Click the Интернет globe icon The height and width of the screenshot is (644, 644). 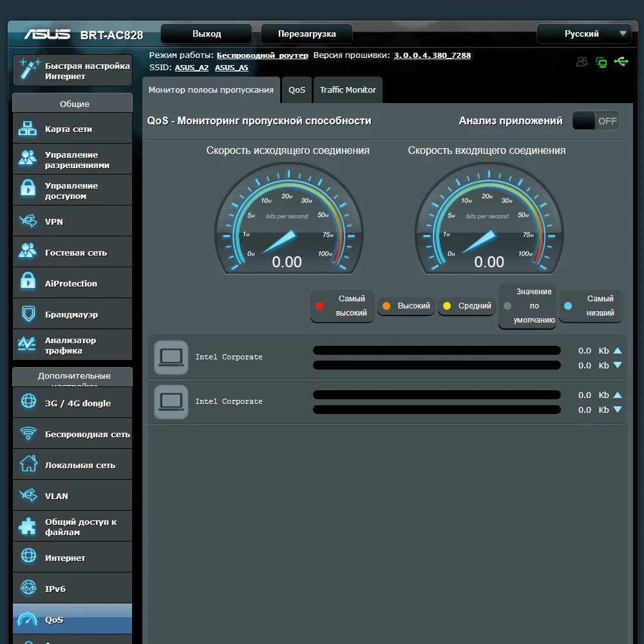pos(29,556)
